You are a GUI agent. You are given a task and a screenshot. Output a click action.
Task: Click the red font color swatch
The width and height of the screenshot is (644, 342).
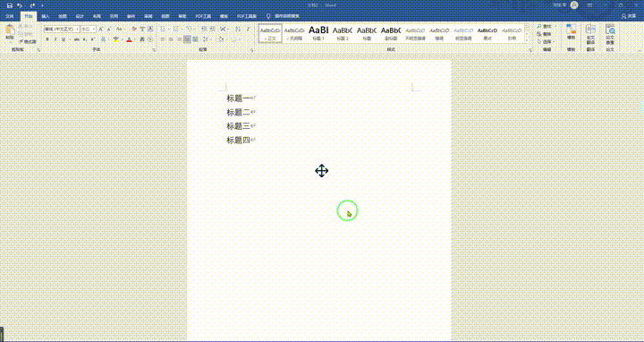point(129,39)
